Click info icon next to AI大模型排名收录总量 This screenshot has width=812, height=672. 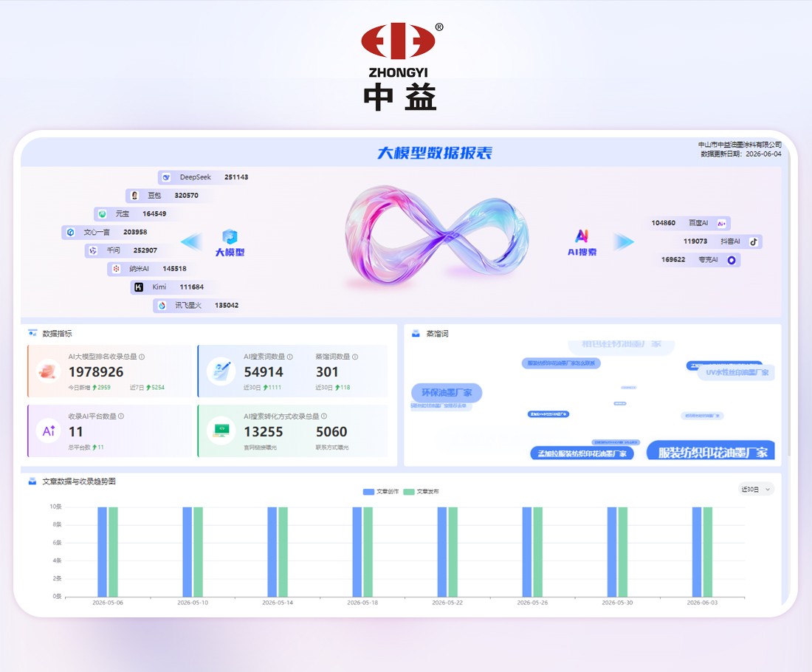coord(142,357)
